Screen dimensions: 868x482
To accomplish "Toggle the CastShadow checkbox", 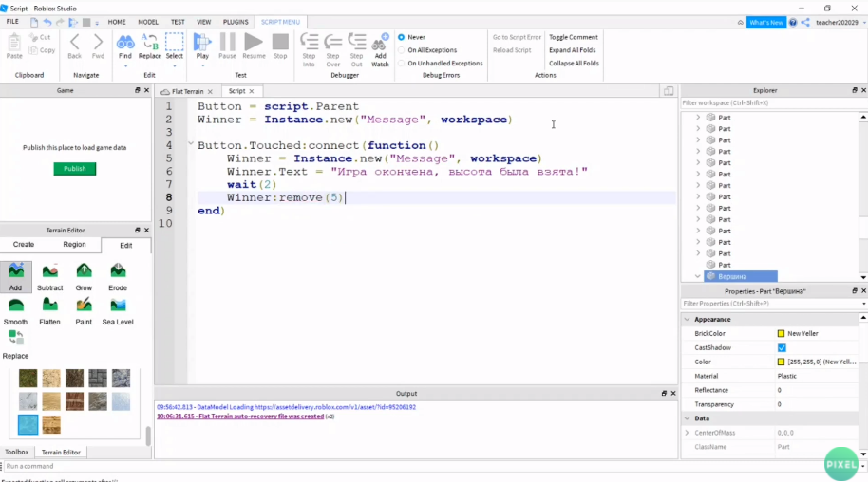I will [782, 347].
